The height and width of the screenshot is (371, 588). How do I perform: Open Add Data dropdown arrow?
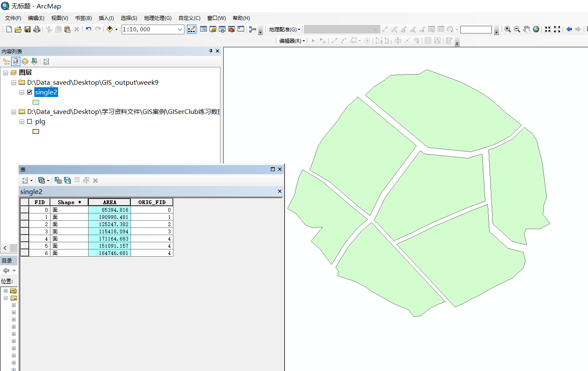[116, 29]
